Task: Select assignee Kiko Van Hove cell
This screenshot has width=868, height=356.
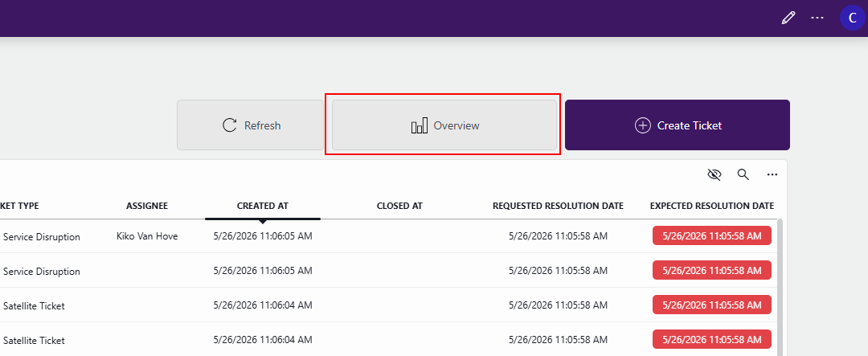Action: 147,236
